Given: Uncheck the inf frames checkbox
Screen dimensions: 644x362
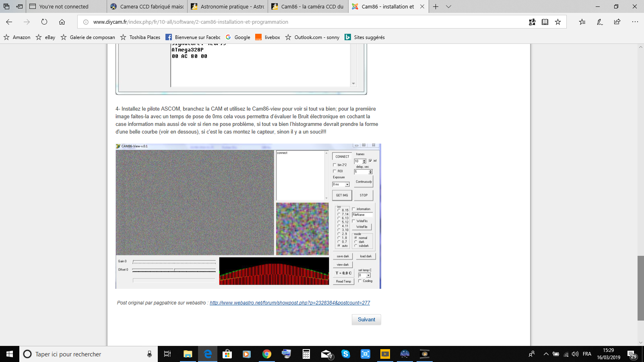Looking at the screenshot, I should pyautogui.click(x=370, y=161).
